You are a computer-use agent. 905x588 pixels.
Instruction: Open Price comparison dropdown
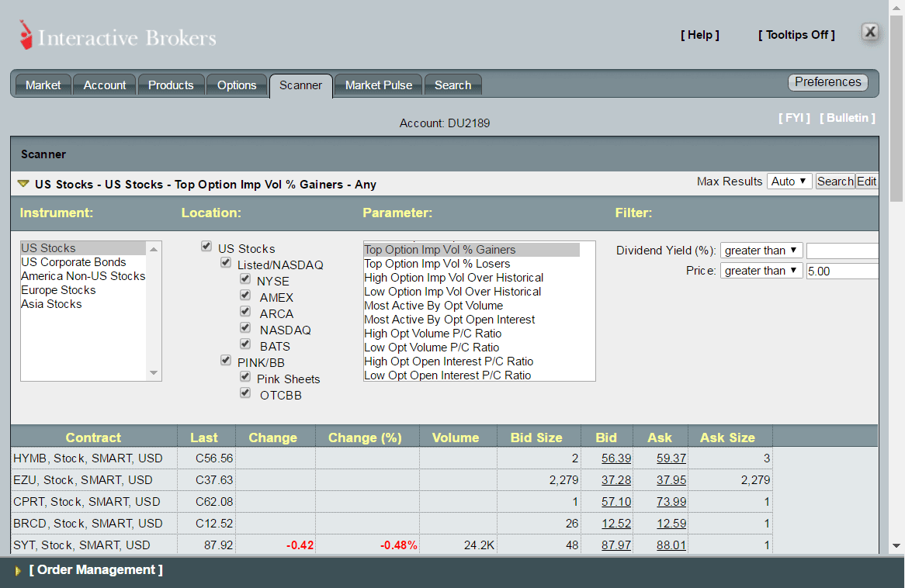click(x=761, y=271)
